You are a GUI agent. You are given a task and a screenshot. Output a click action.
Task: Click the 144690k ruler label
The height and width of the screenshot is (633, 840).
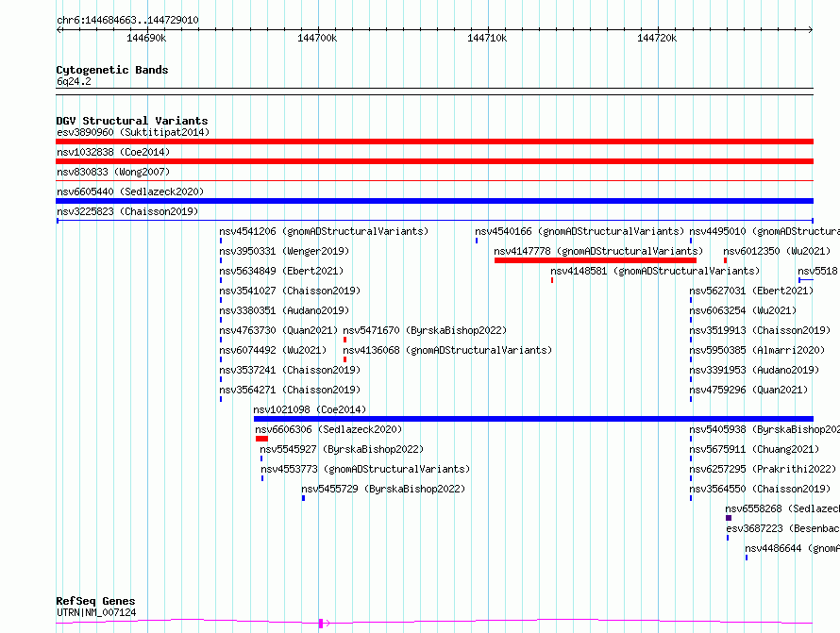(x=146, y=38)
